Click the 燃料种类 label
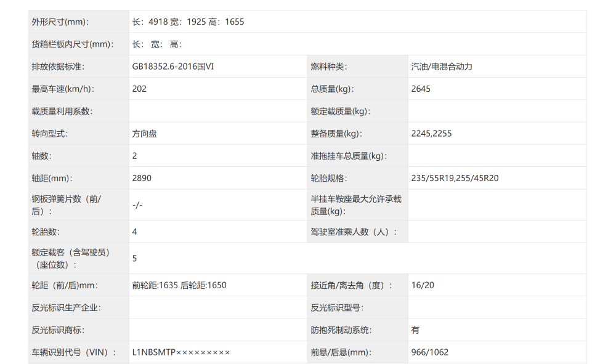Viewport: 616px width, 364px height. tap(329, 66)
